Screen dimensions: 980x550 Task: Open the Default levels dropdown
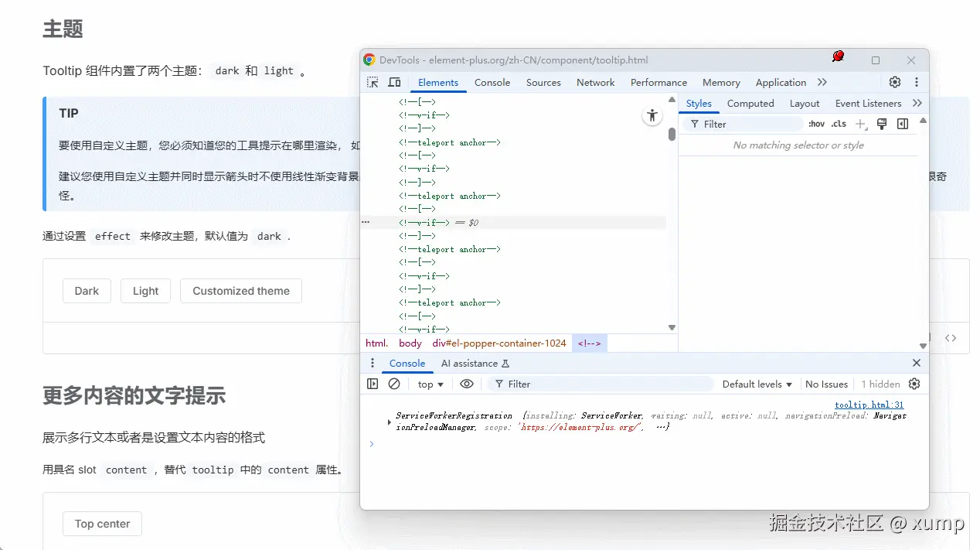pyautogui.click(x=757, y=384)
